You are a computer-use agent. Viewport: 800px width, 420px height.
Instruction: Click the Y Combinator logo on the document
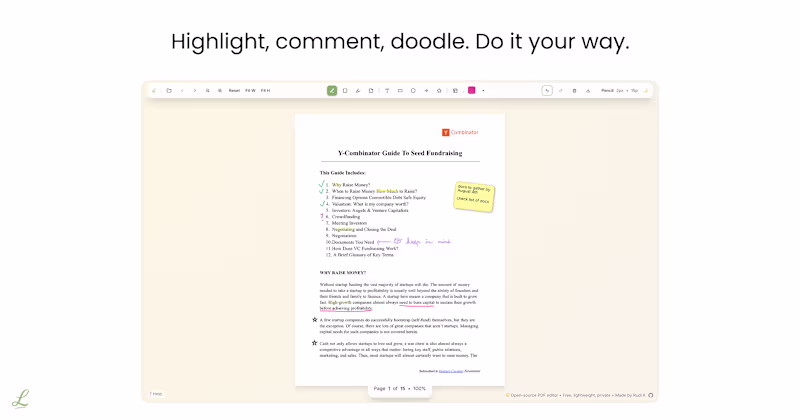[x=460, y=132]
